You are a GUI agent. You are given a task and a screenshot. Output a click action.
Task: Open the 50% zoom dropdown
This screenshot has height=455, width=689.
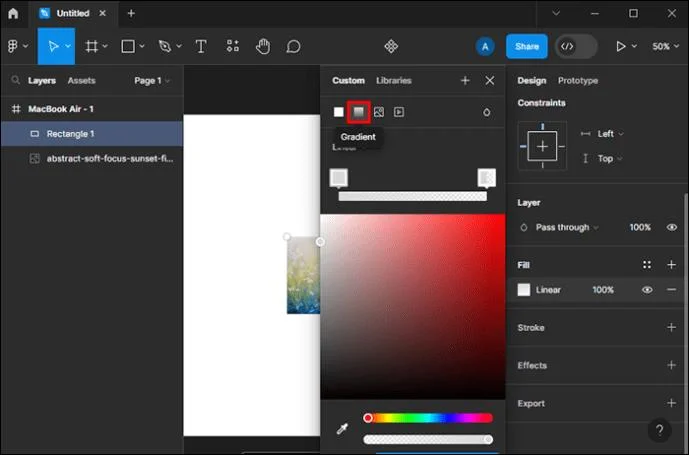pyautogui.click(x=666, y=46)
